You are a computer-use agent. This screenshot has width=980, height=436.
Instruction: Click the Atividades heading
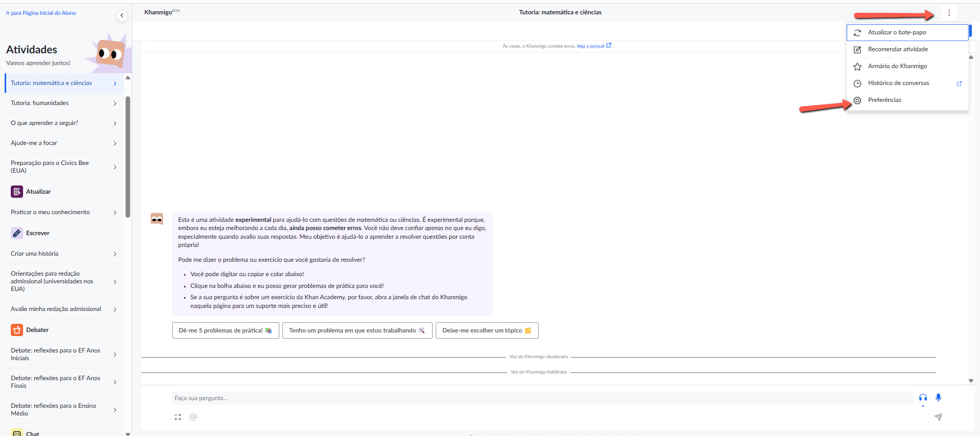32,50
